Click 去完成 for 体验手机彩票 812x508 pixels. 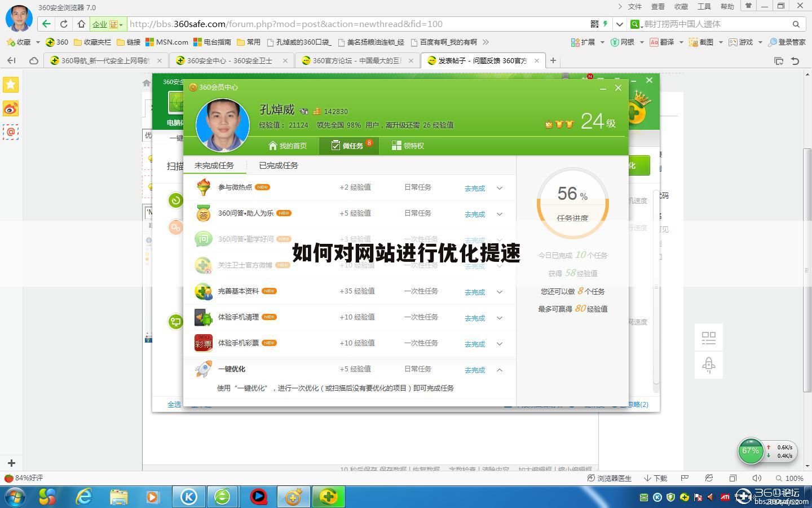475,344
